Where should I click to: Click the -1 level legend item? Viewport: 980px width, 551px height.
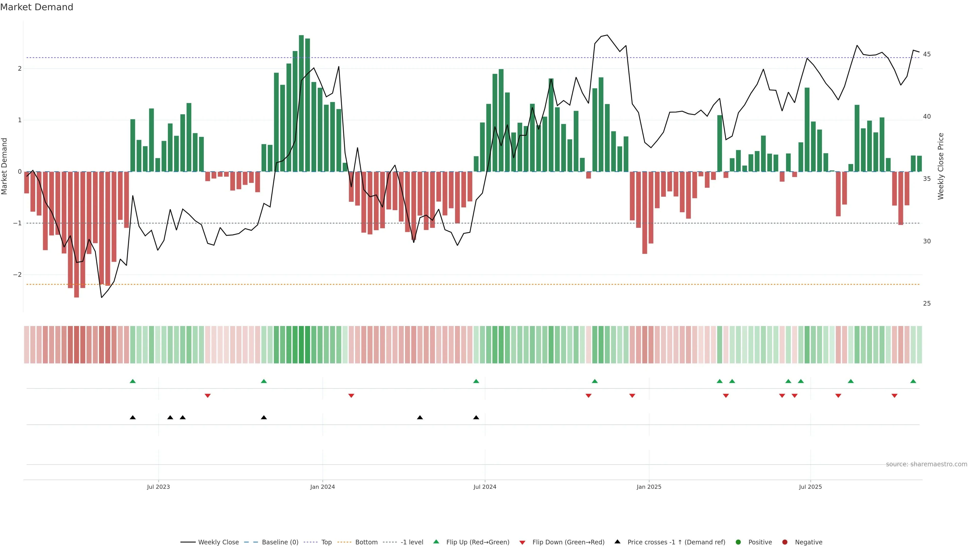tap(412, 542)
